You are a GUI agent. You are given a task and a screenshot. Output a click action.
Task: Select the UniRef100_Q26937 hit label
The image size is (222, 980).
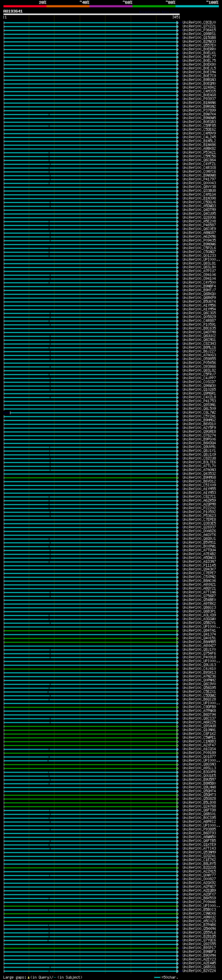point(199,527)
